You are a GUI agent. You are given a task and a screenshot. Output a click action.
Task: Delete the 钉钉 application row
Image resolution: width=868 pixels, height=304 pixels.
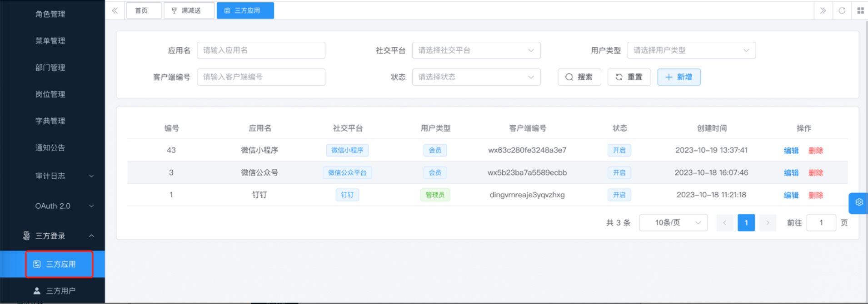pos(815,195)
